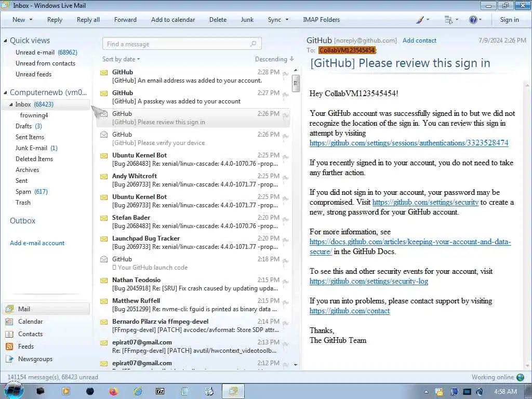Open the Trash folder

(23, 203)
